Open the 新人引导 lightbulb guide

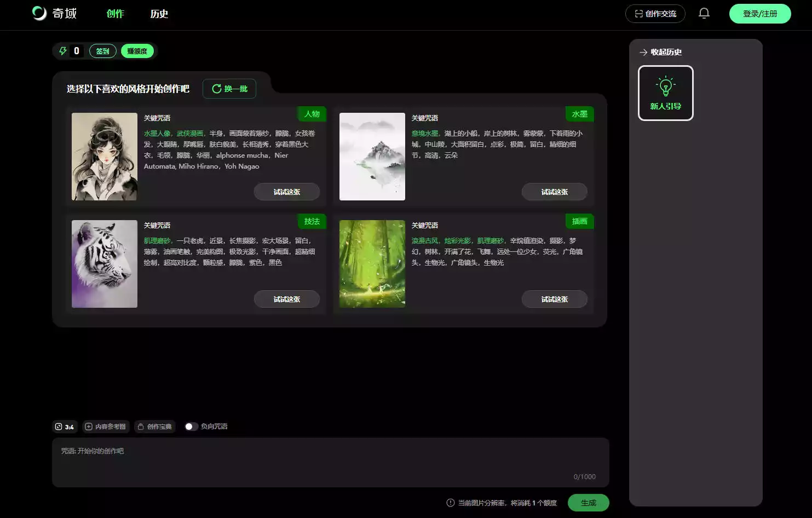(x=665, y=93)
